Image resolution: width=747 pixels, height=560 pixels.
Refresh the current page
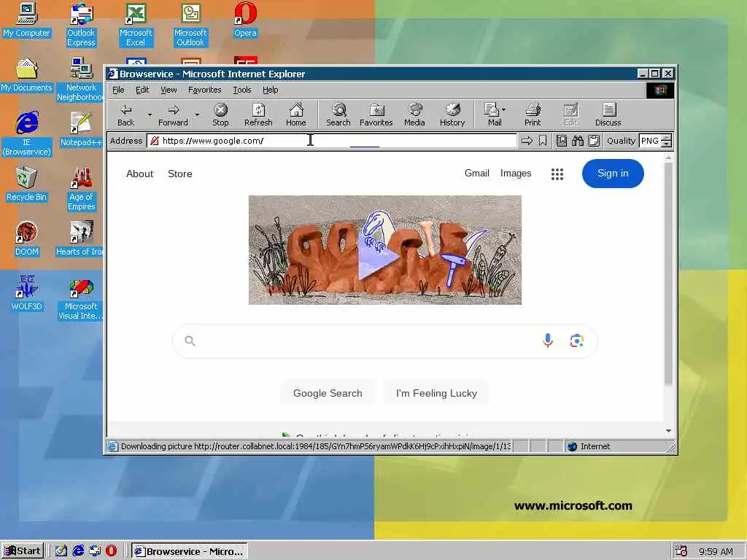pos(258,115)
